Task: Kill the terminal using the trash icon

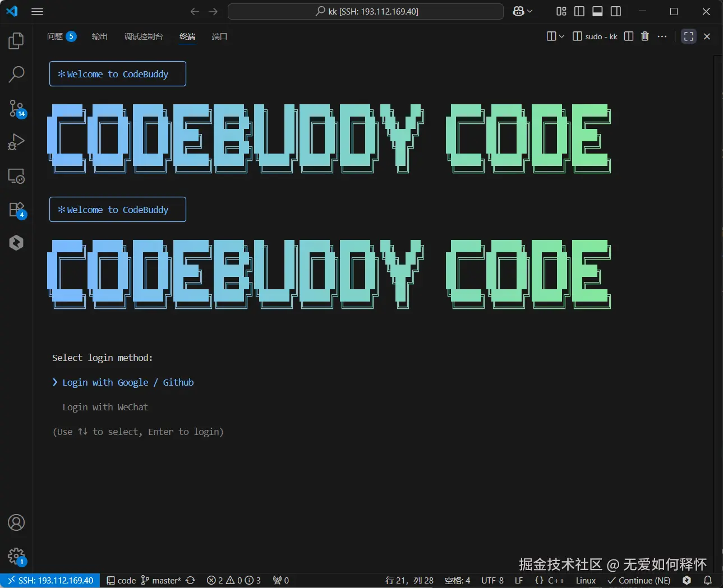Action: [x=644, y=36]
